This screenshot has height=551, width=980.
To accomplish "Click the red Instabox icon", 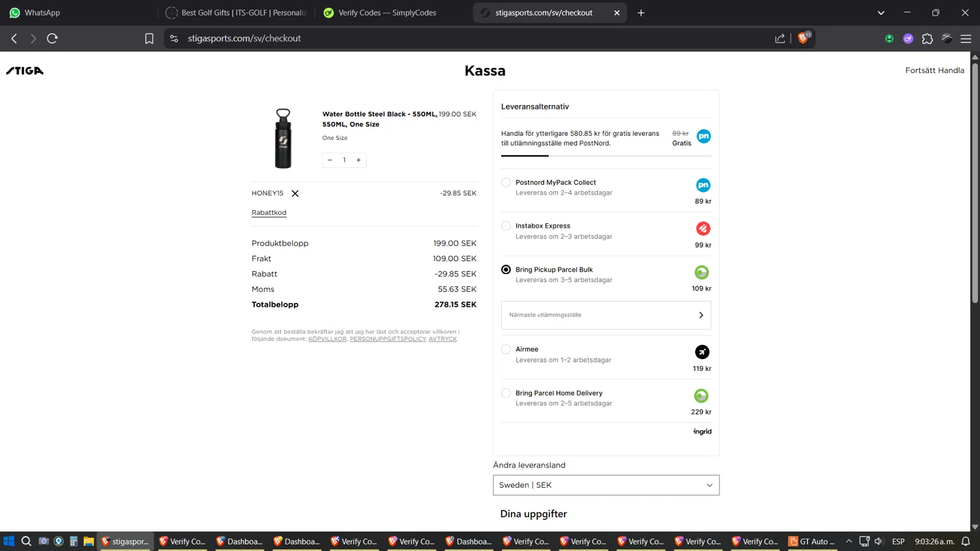I will (703, 228).
